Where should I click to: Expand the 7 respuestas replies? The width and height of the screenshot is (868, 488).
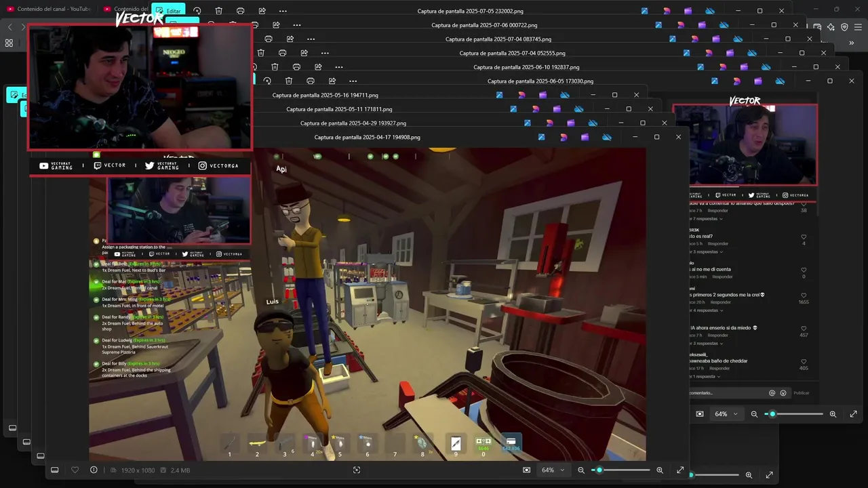click(706, 219)
